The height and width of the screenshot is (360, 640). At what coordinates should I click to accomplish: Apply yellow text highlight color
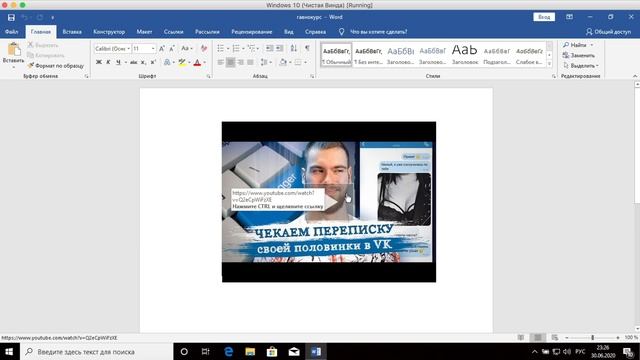182,62
